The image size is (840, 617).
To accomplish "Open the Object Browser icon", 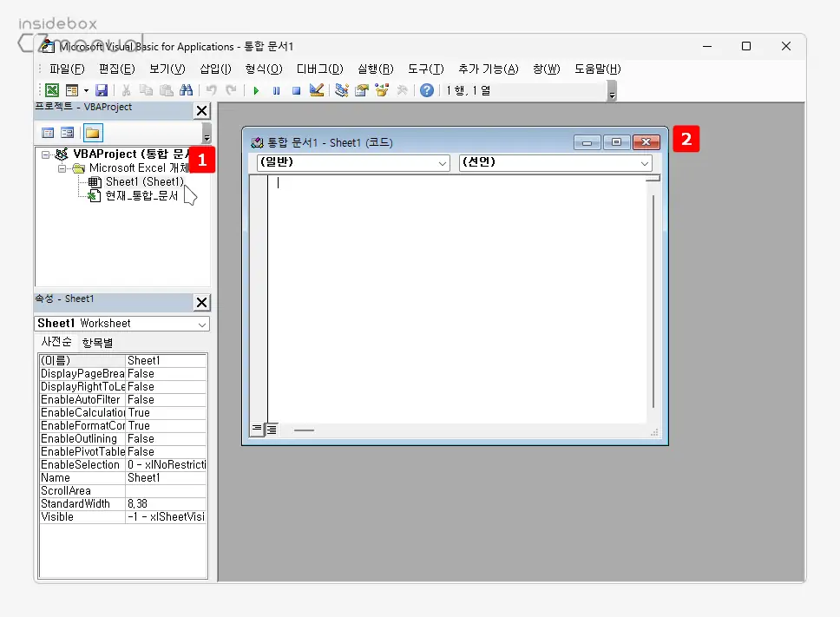I will click(x=382, y=90).
